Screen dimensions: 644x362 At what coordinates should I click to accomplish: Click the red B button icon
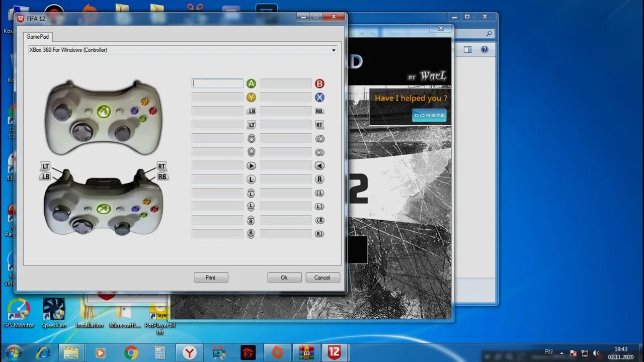coord(319,83)
